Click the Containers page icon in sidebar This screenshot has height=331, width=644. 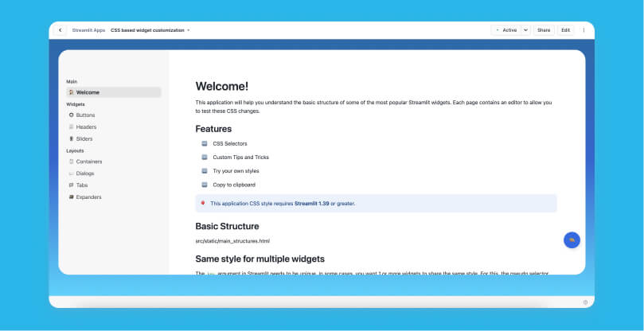point(71,162)
